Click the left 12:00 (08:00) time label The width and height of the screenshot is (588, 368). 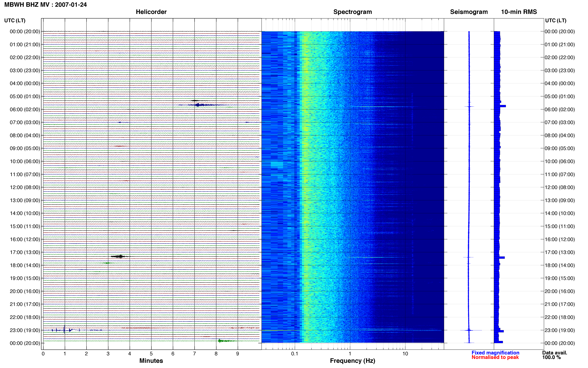pyautogui.click(x=25, y=187)
